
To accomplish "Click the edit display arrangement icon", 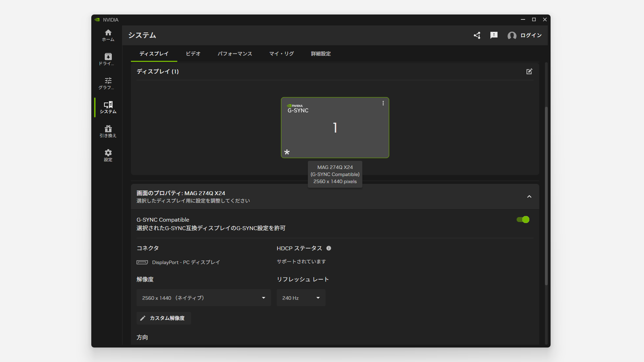I will pos(529,71).
